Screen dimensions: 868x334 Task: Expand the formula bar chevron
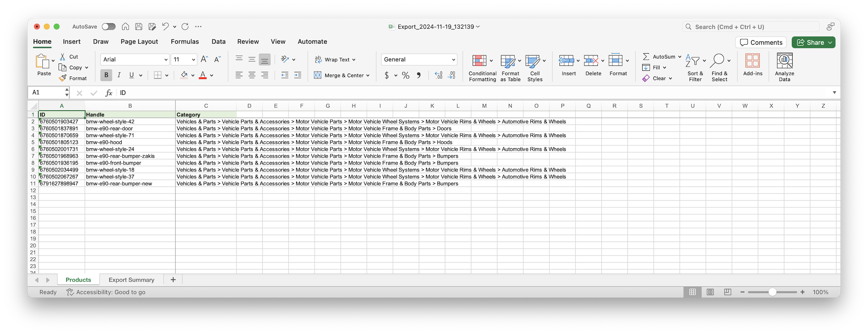(x=834, y=93)
